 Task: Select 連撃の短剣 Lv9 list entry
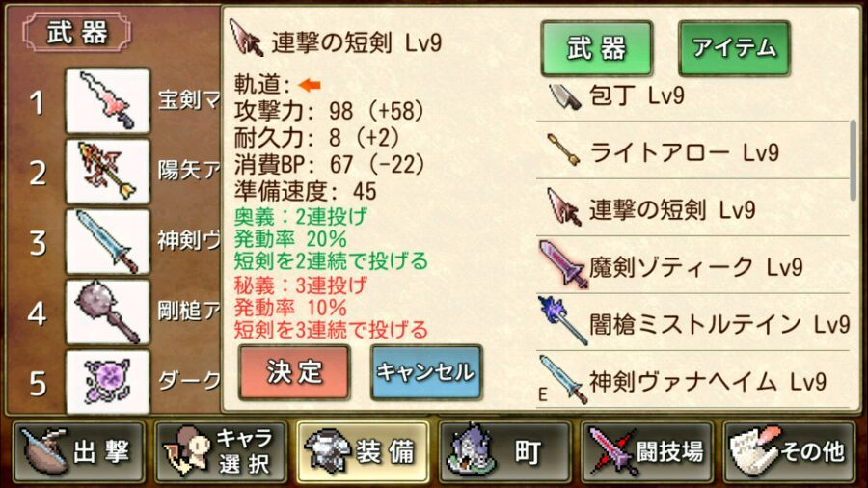point(693,207)
